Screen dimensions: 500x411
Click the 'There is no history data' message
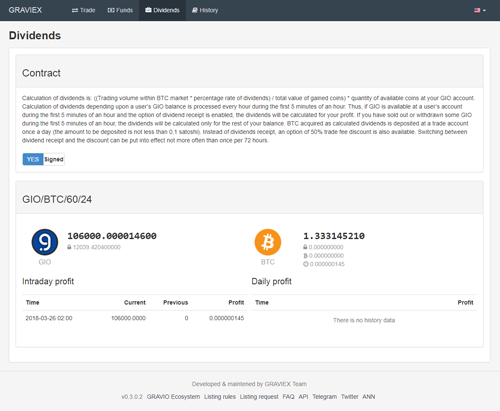[364, 320]
